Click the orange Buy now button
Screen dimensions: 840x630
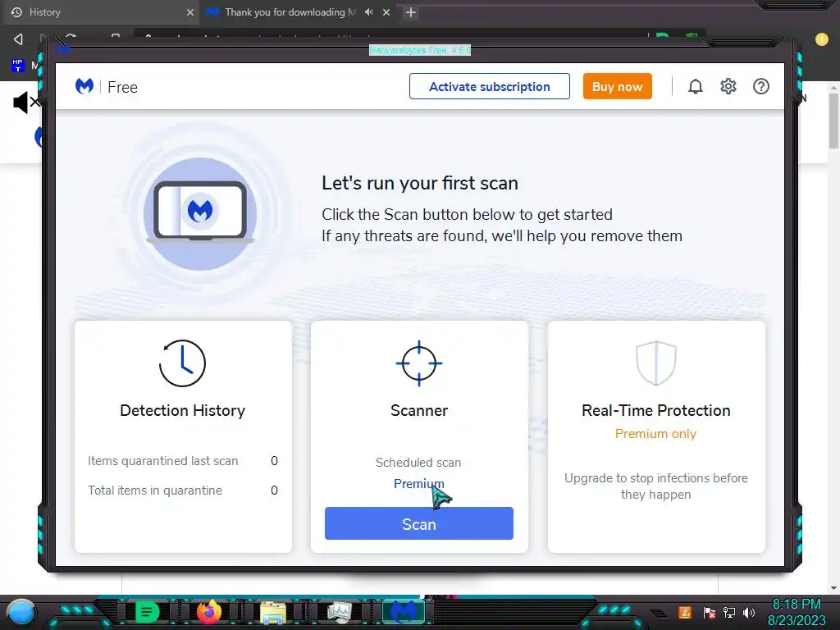click(617, 86)
